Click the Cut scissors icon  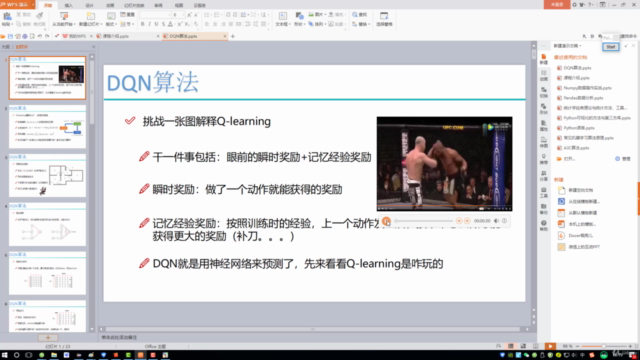coord(19,15)
